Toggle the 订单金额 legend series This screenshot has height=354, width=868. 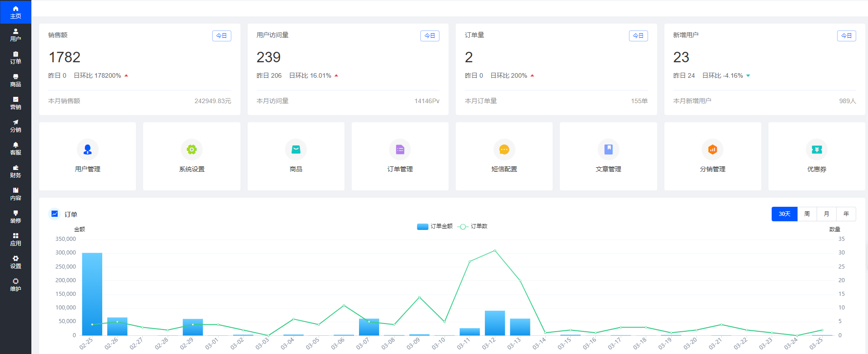pos(435,226)
